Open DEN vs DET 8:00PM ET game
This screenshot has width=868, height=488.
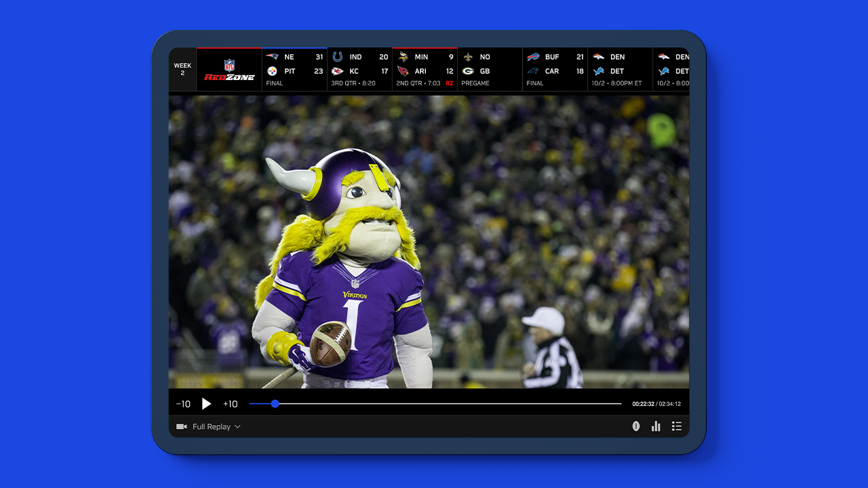coord(619,69)
